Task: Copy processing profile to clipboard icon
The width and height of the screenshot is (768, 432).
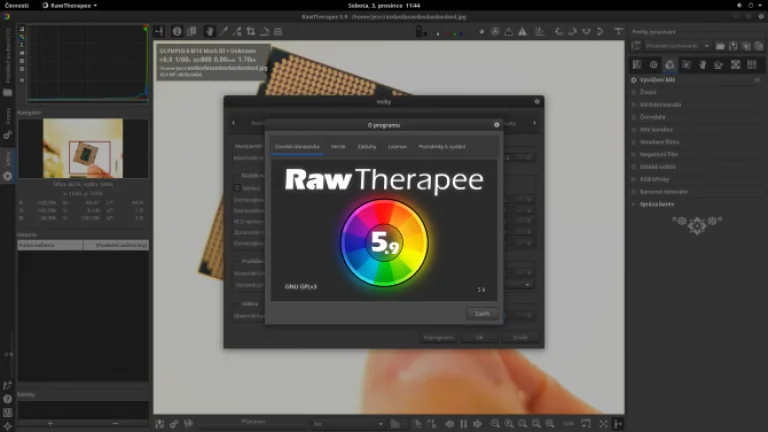Action: tap(746, 46)
